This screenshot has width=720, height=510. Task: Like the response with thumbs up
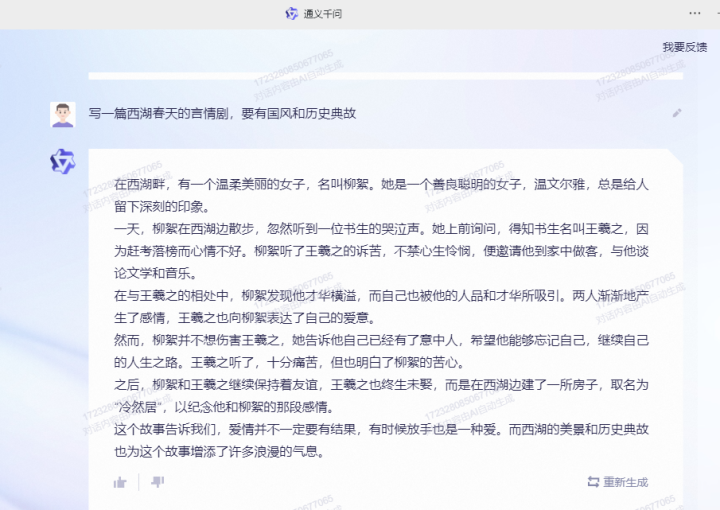pos(120,482)
